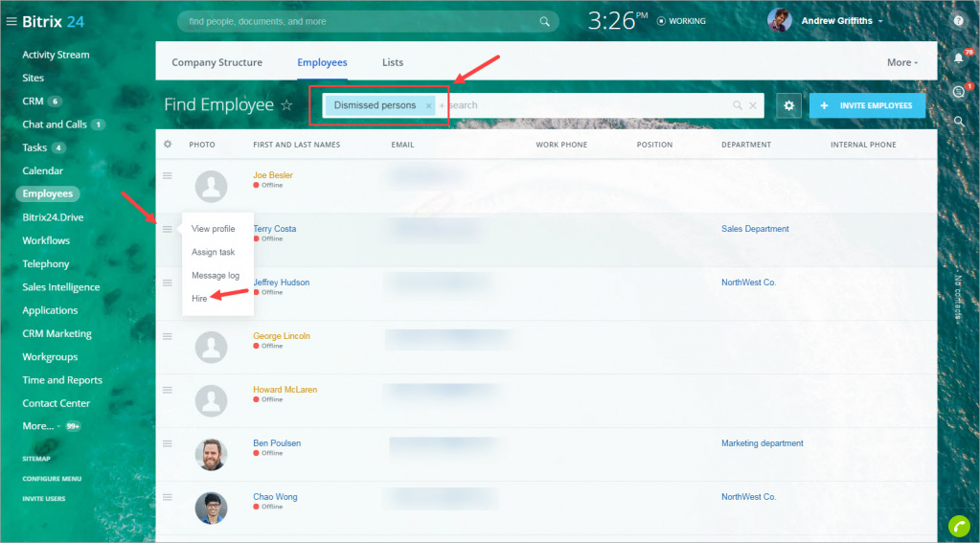Click the green phone call button

tap(959, 526)
